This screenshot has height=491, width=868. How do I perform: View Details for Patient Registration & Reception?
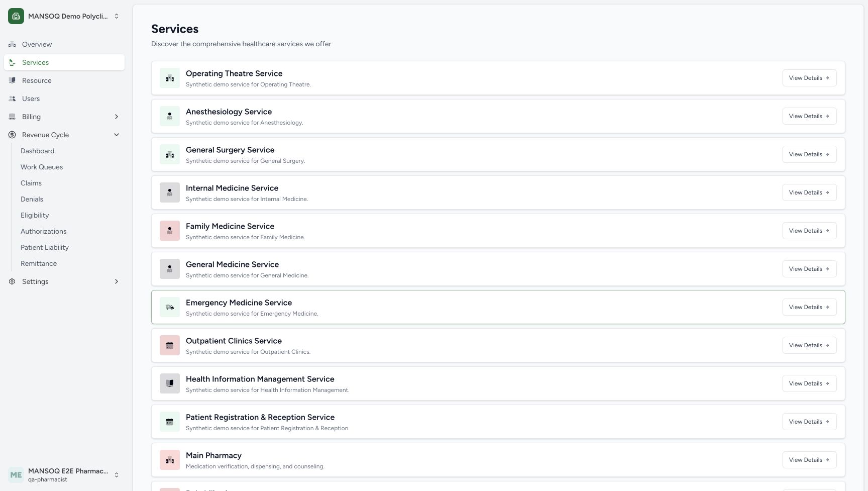pyautogui.click(x=809, y=422)
